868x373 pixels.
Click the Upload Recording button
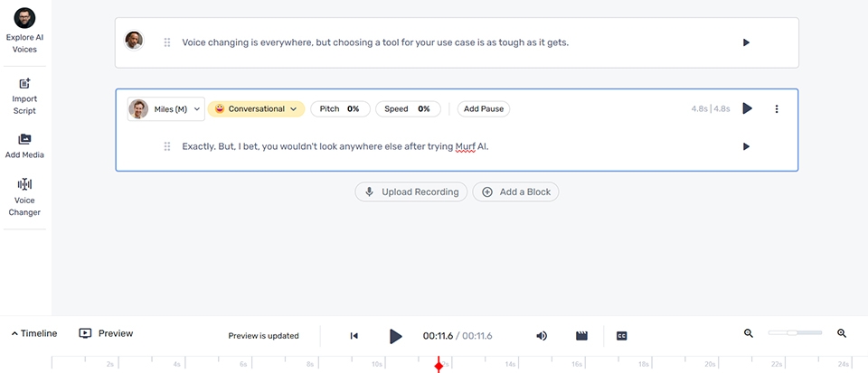[411, 191]
